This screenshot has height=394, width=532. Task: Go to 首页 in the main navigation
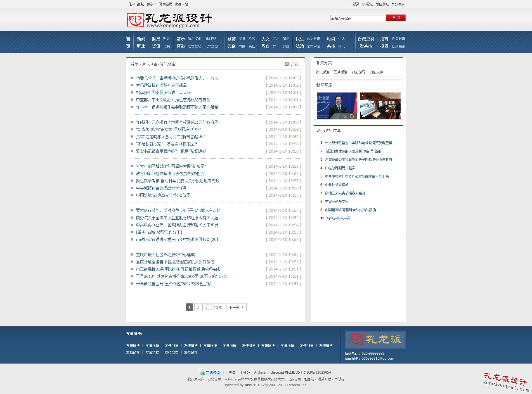click(x=128, y=42)
